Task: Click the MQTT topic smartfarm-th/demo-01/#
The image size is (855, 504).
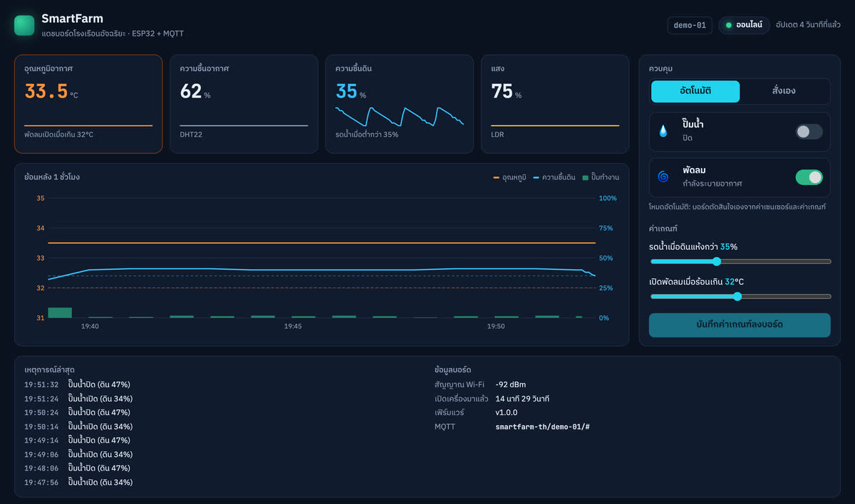Action: 542,426
